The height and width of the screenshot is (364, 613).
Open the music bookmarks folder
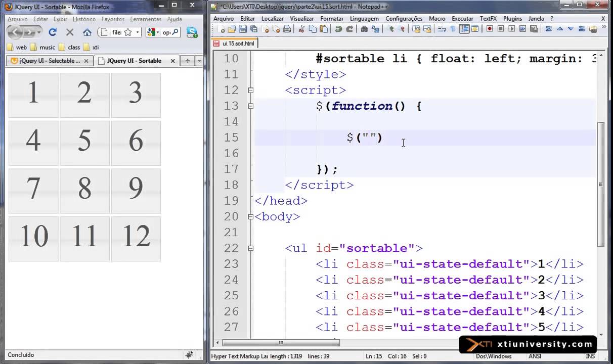42,47
